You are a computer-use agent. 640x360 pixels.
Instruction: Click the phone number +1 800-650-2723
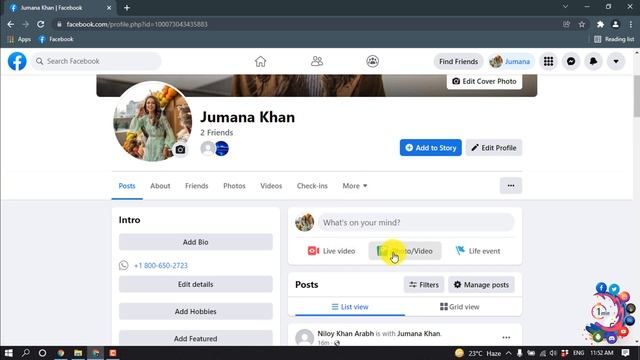[161, 265]
